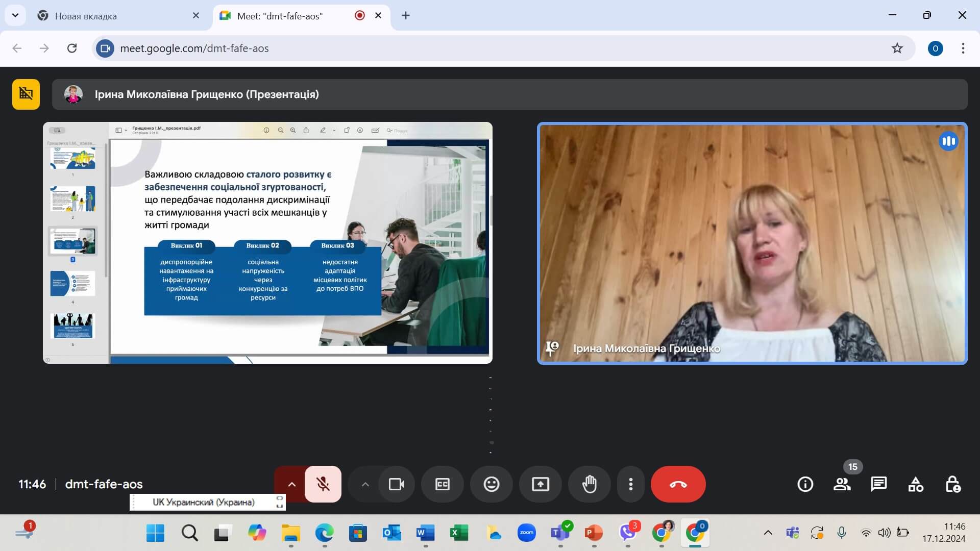Raise your hand in the meeting
Image resolution: width=980 pixels, height=551 pixels.
click(x=589, y=484)
